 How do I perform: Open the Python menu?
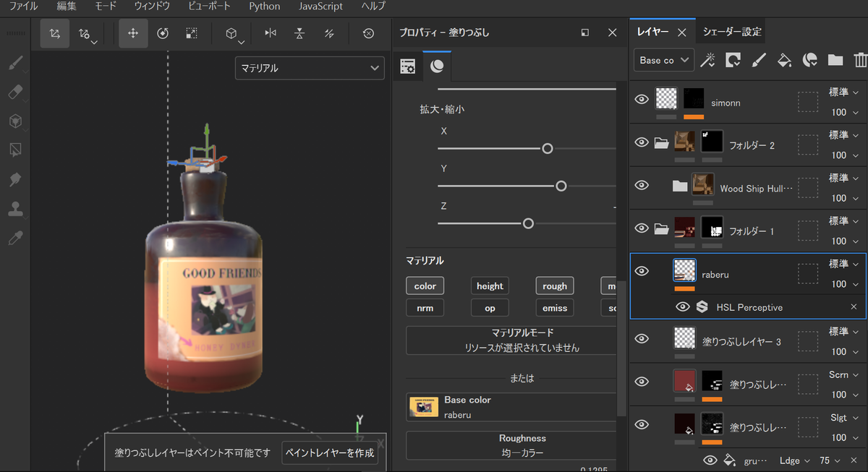[265, 7]
